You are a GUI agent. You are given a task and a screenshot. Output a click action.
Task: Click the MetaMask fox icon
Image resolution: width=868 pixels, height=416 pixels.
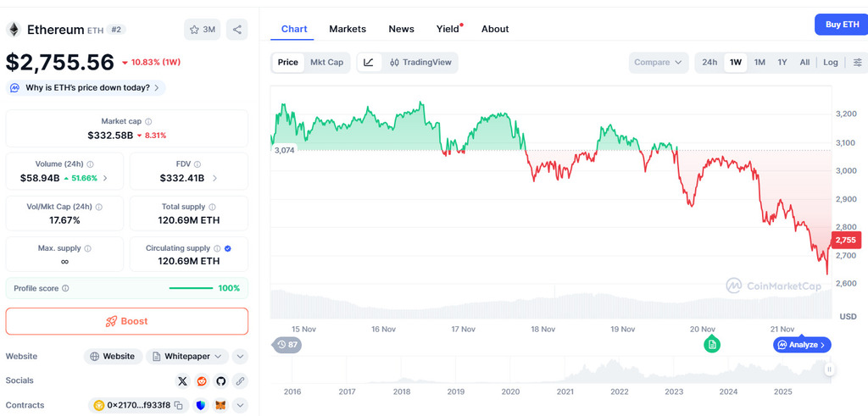pos(220,406)
